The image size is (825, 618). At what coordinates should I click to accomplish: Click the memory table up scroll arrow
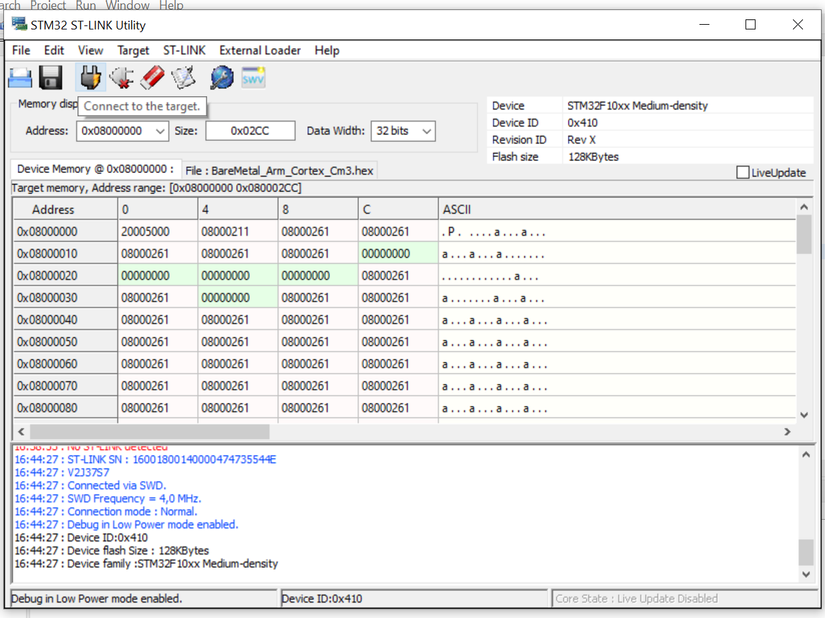(x=803, y=207)
